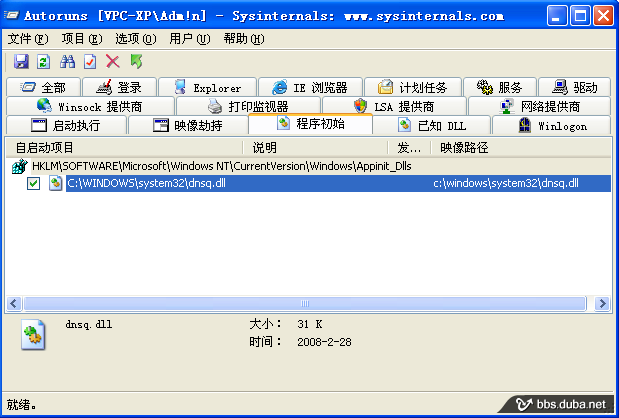Viewport: 619px width, 418px height.
Task: Click the Refresh toolbar icon
Action: click(x=43, y=62)
